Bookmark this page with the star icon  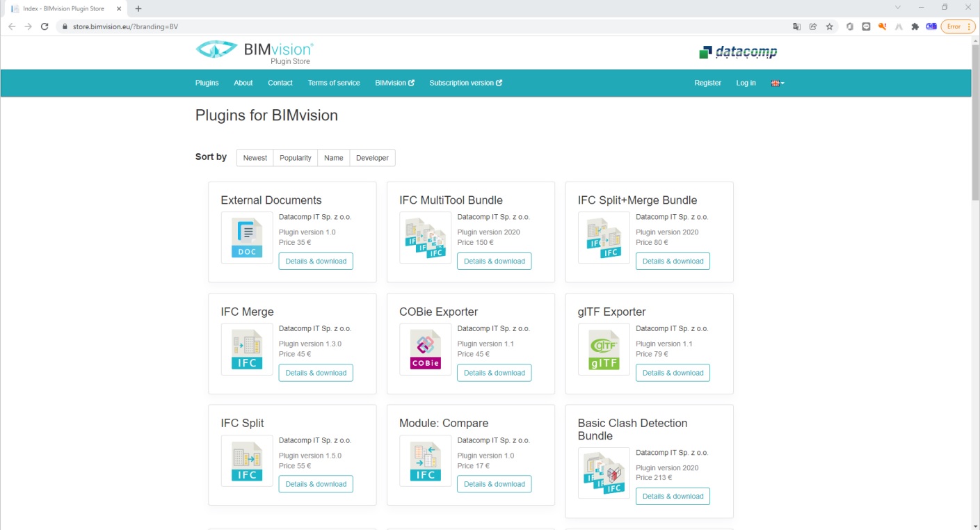(x=830, y=26)
